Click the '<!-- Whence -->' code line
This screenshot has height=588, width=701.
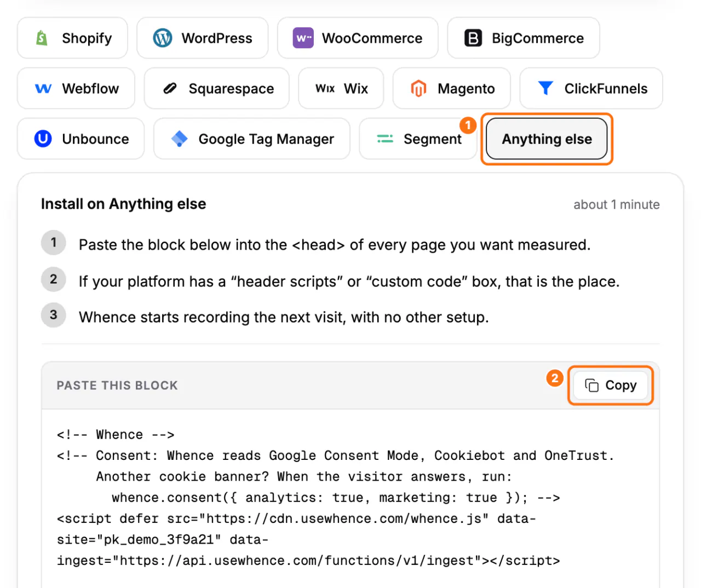pos(116,435)
